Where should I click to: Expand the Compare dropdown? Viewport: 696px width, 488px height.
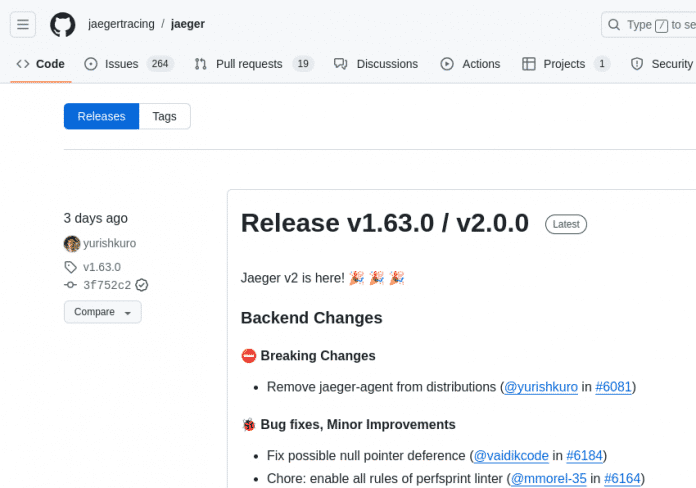103,312
